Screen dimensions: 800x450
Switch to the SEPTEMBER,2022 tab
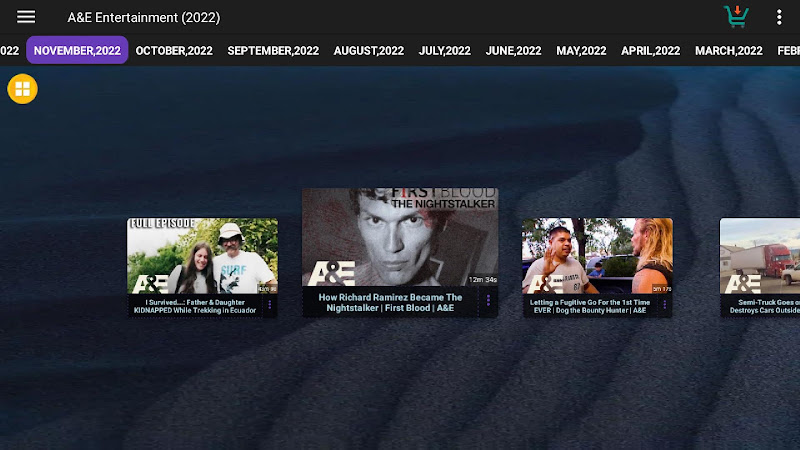point(273,51)
